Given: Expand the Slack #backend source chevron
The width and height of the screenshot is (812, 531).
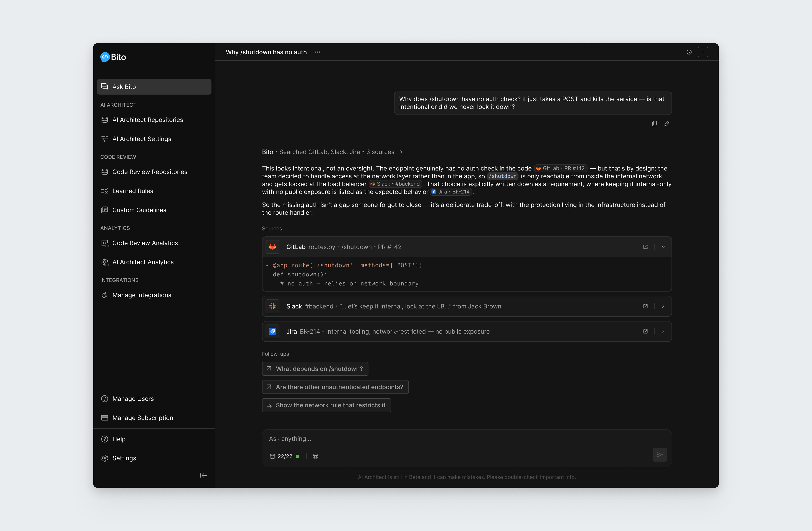Looking at the screenshot, I should coord(663,306).
